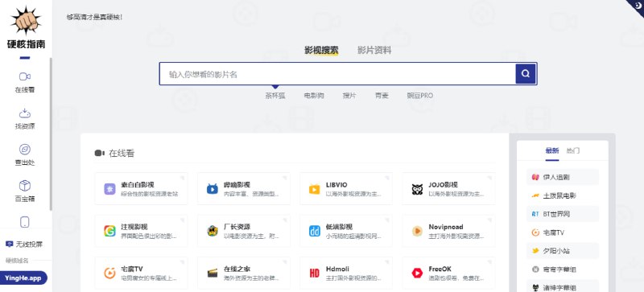Focus the movie name search box
This screenshot has height=292, width=644.
tap(337, 74)
